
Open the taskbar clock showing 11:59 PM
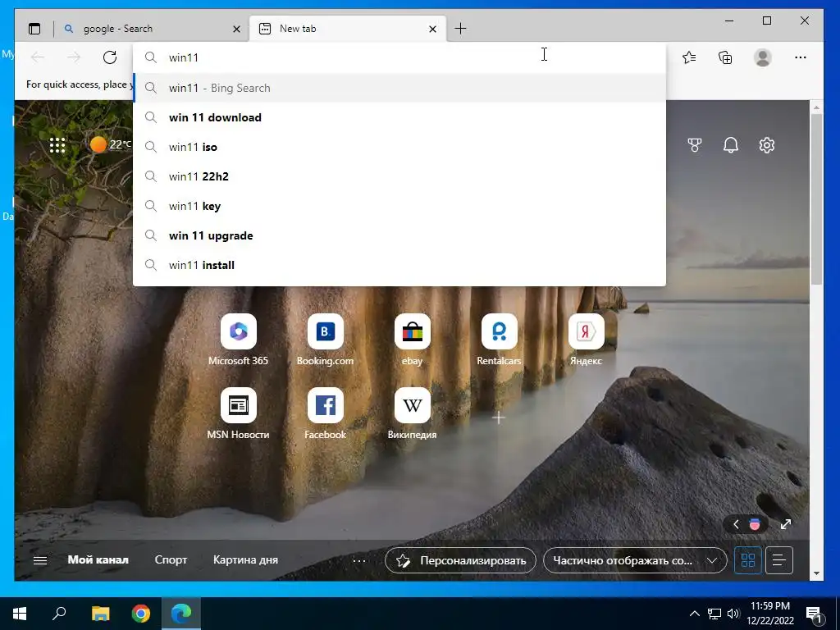[770, 614]
